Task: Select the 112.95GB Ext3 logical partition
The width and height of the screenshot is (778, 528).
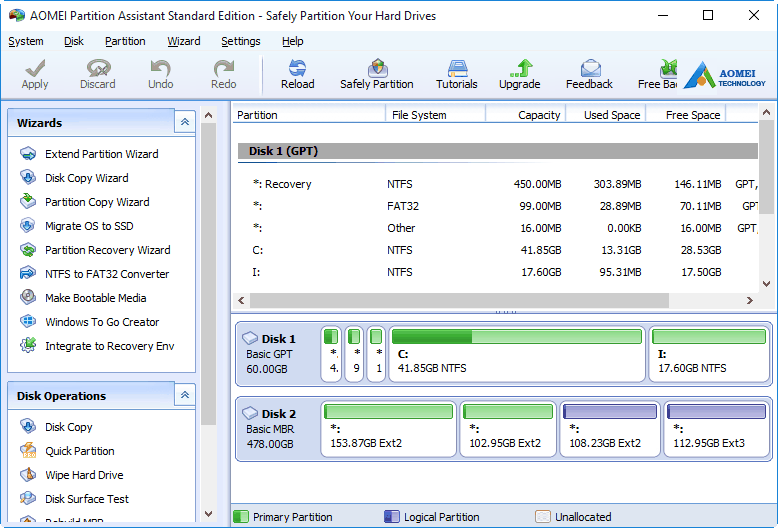Action: pos(716,429)
